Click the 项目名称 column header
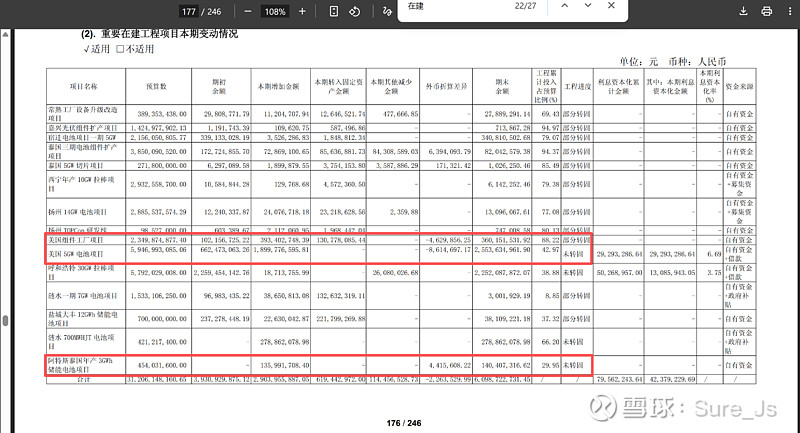Viewport: 800px width, 433px height. tap(82, 86)
